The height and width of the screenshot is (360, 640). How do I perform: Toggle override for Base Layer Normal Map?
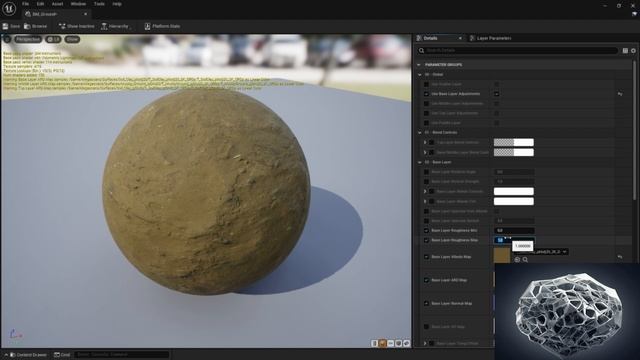click(x=426, y=304)
